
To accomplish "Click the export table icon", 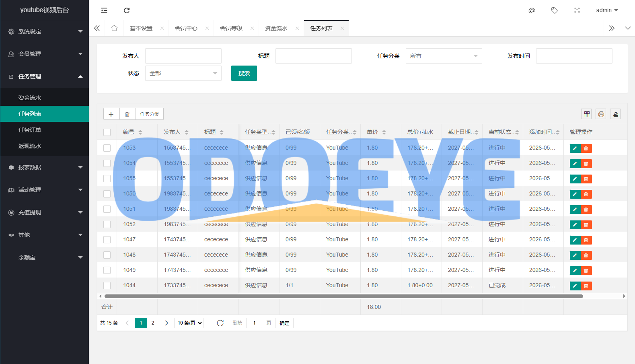I will (616, 114).
